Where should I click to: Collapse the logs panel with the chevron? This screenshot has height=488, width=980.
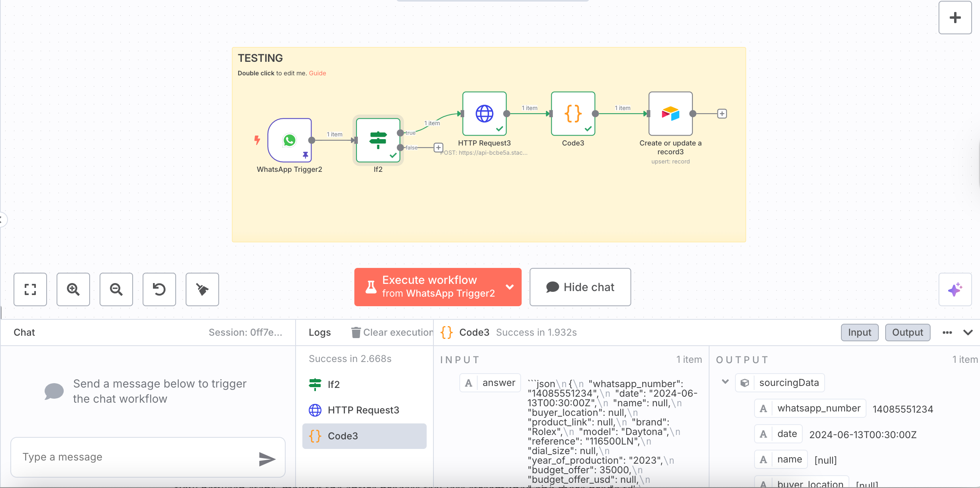[x=968, y=333]
